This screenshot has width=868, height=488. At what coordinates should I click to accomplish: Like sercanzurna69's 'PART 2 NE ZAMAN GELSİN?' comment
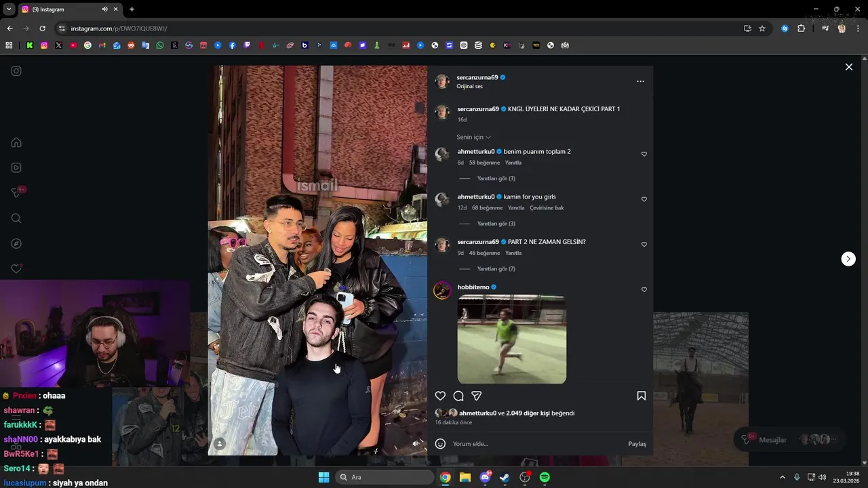[x=644, y=244]
